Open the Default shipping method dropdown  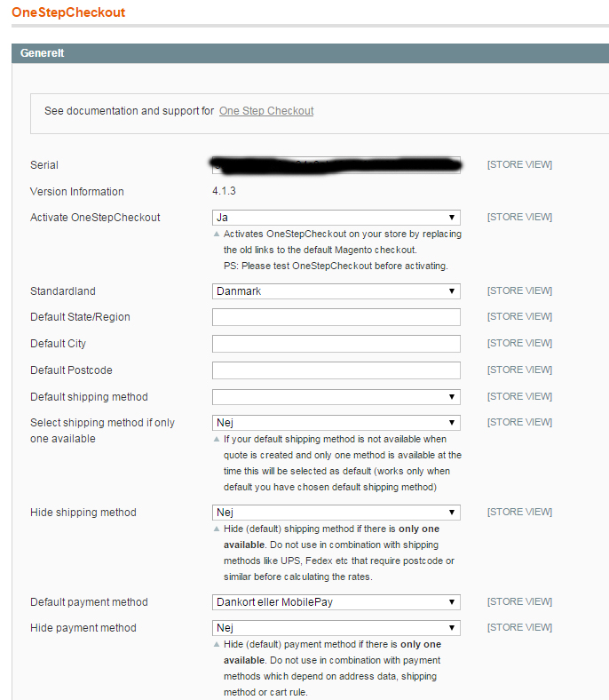336,397
